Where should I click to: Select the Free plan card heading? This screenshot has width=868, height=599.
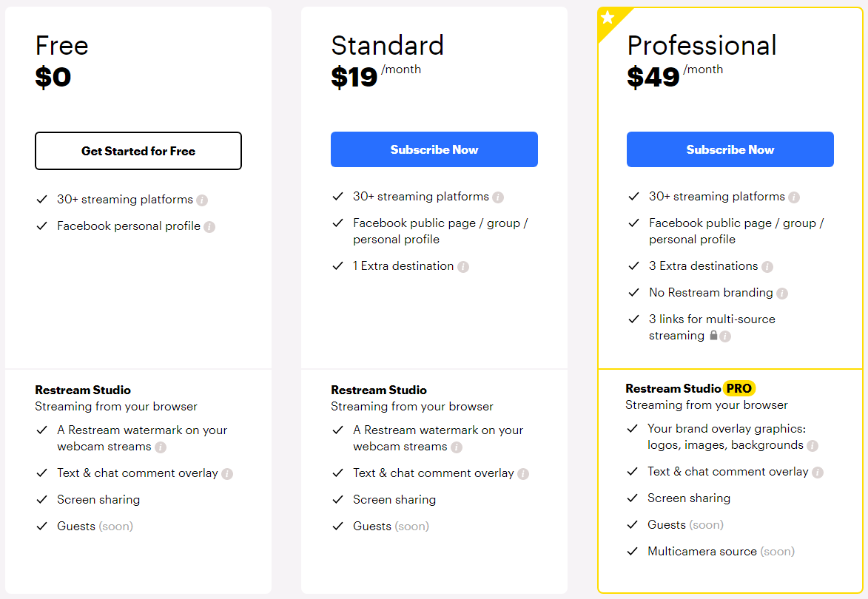pyautogui.click(x=61, y=45)
